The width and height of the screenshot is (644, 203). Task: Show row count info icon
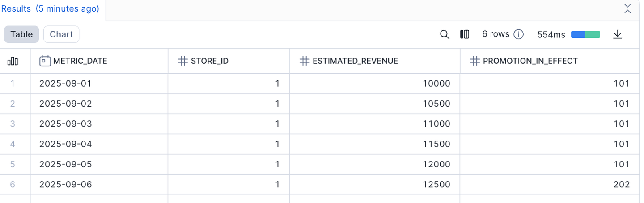pyautogui.click(x=518, y=34)
